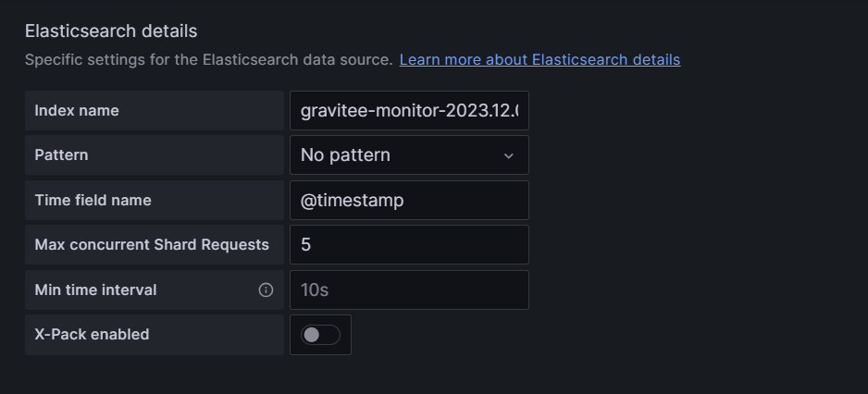Click the 'Max concurrent Shard Requests' label
This screenshot has height=394, width=868.
pos(152,244)
